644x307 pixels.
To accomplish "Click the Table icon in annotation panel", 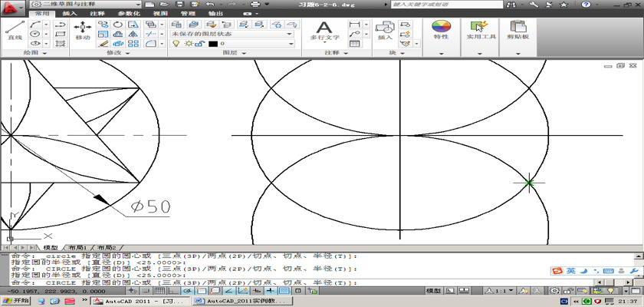I will [354, 44].
